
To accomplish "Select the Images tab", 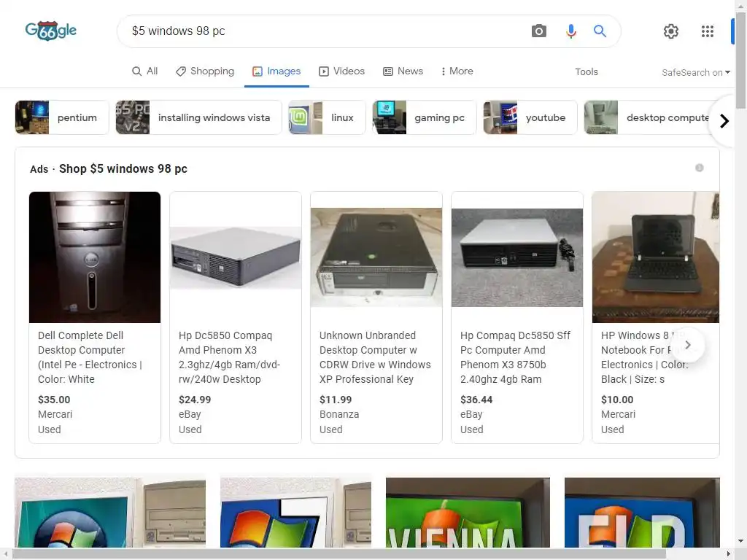I will coord(276,71).
